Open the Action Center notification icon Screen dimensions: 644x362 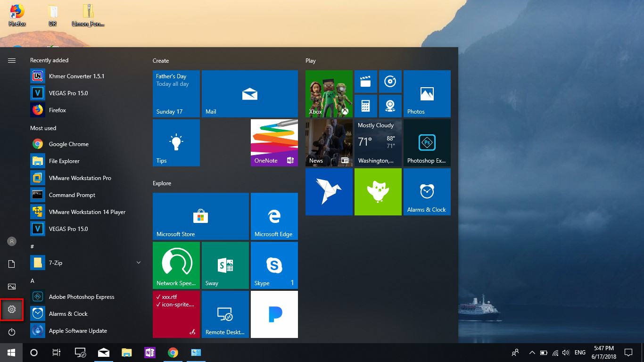628,352
